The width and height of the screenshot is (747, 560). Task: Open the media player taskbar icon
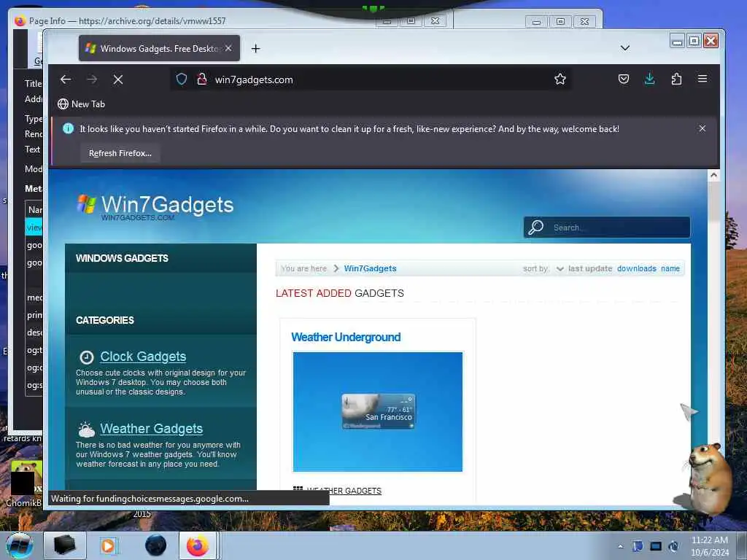pos(109,545)
